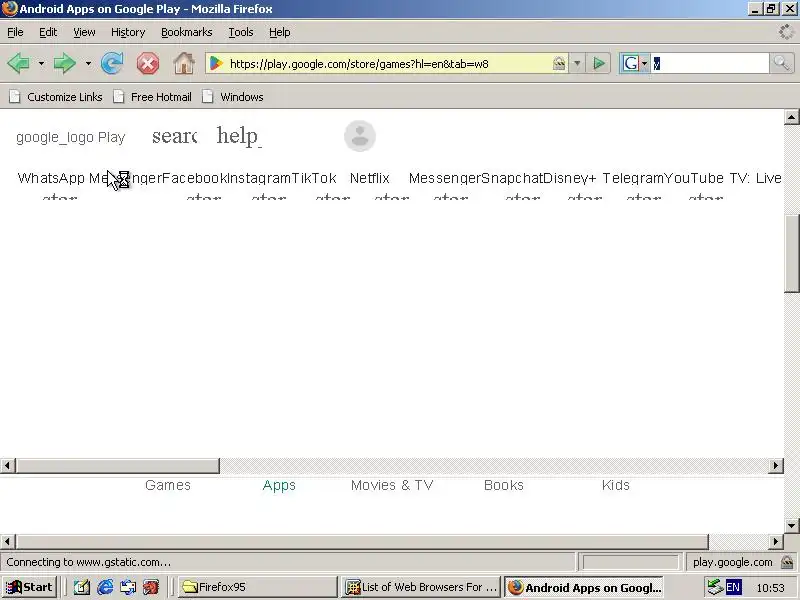
Task: Select the Kids tab on page
Action: pyautogui.click(x=616, y=485)
